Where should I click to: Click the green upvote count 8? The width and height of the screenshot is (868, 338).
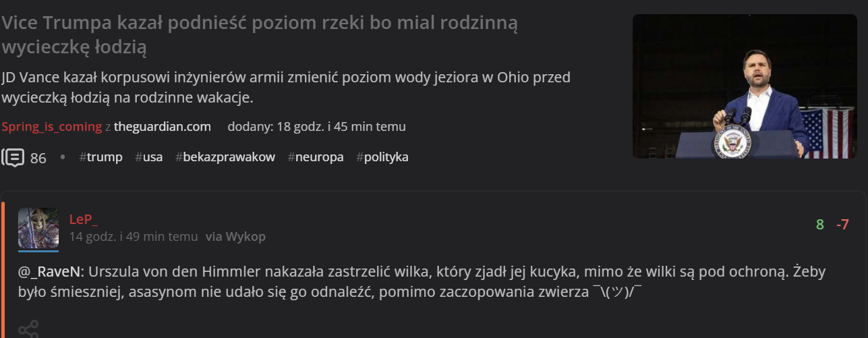point(819,225)
